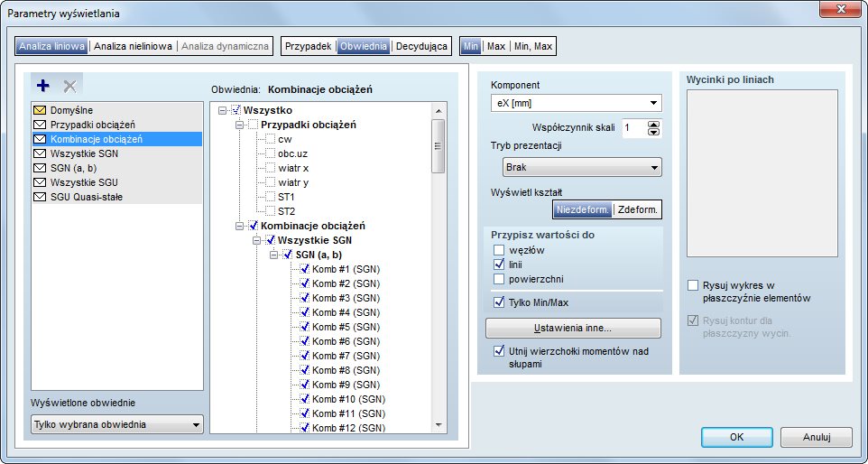
Task: Click envelope icon beside SGU Quasi-stałe
Action: point(40,197)
